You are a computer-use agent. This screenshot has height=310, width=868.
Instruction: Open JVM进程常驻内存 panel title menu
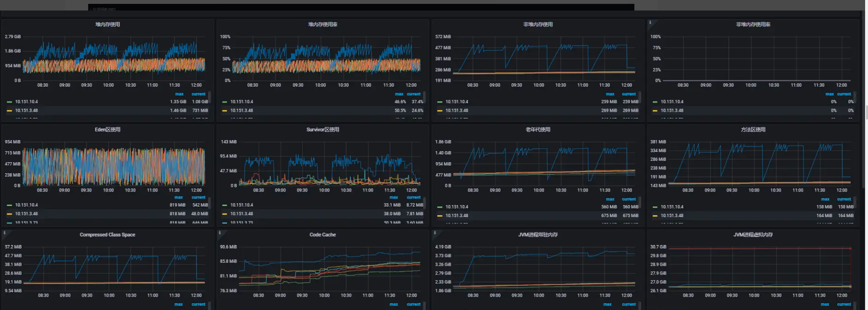(538, 235)
